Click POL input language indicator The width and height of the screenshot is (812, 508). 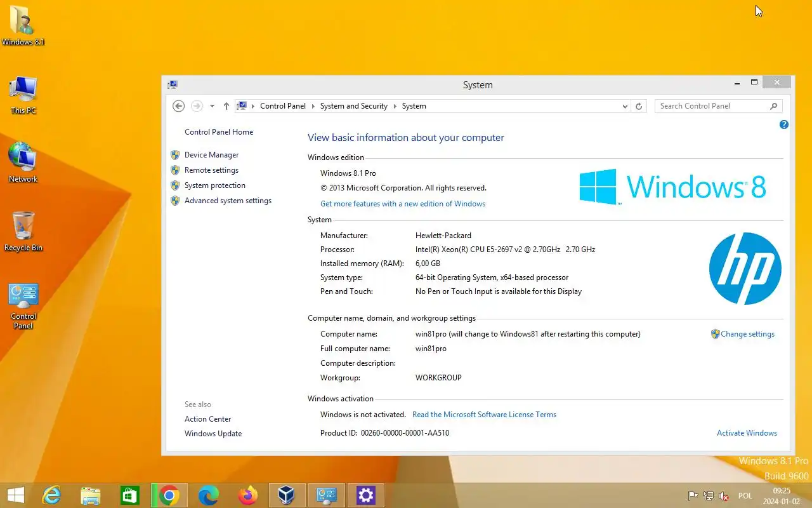click(x=745, y=496)
